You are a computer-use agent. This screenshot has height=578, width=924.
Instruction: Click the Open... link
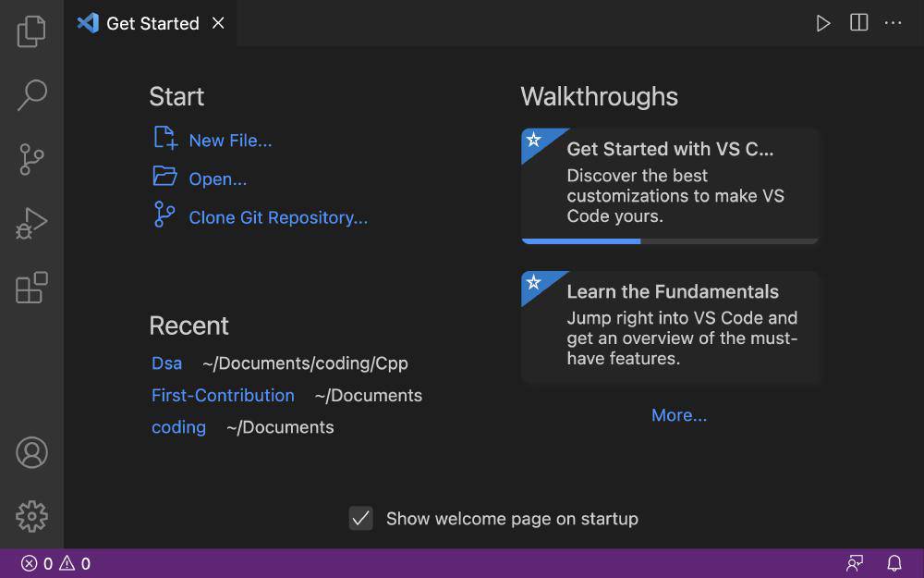pyautogui.click(x=218, y=179)
